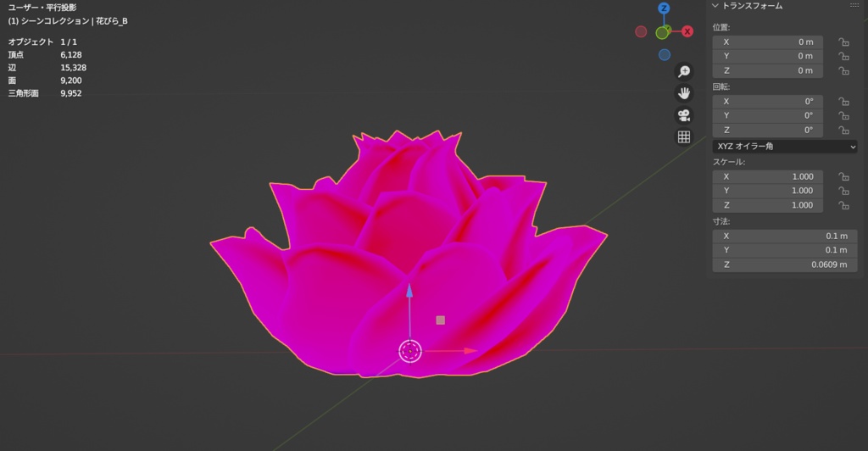Click the 面 9,200 statistic text
This screenshot has width=868, height=451.
(x=45, y=81)
